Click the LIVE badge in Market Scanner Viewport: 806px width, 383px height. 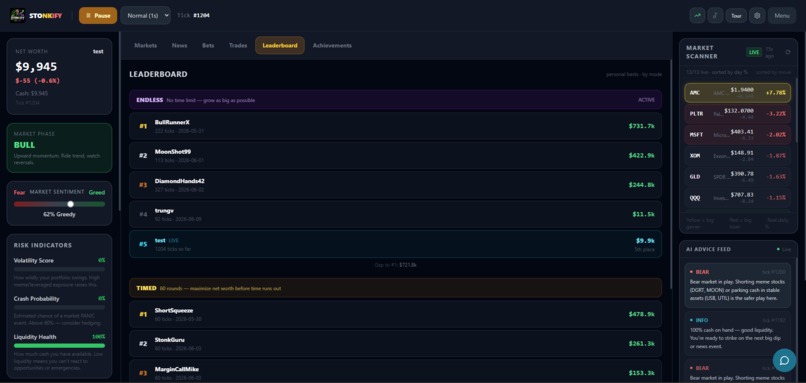[x=754, y=52]
